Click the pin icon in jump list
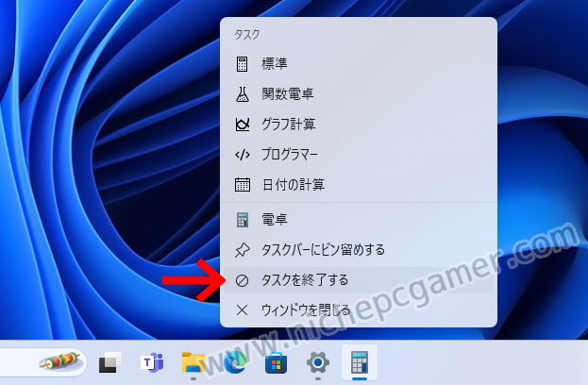The width and height of the screenshot is (588, 385). click(x=243, y=250)
